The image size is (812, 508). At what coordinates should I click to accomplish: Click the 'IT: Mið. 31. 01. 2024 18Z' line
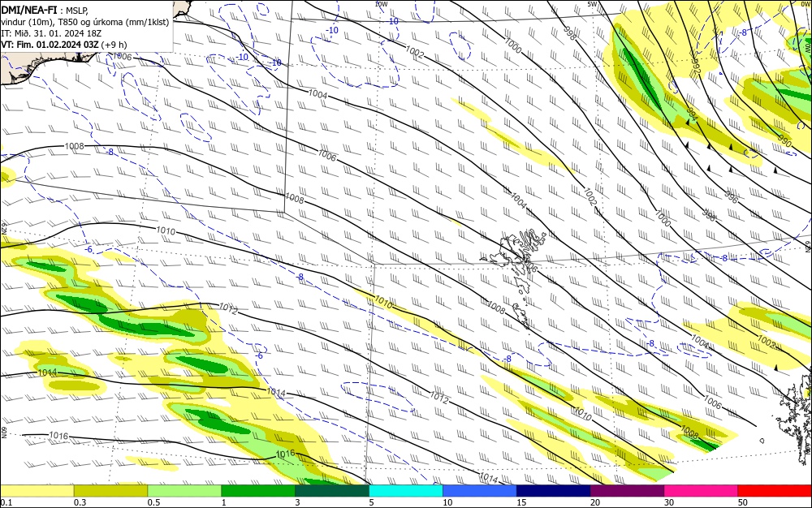(x=51, y=33)
